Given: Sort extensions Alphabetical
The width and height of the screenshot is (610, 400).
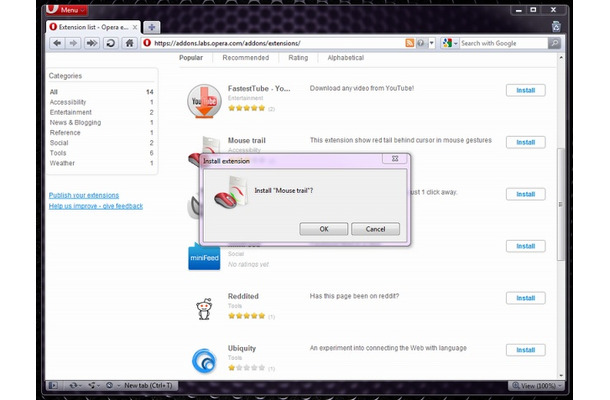Looking at the screenshot, I should point(345,58).
